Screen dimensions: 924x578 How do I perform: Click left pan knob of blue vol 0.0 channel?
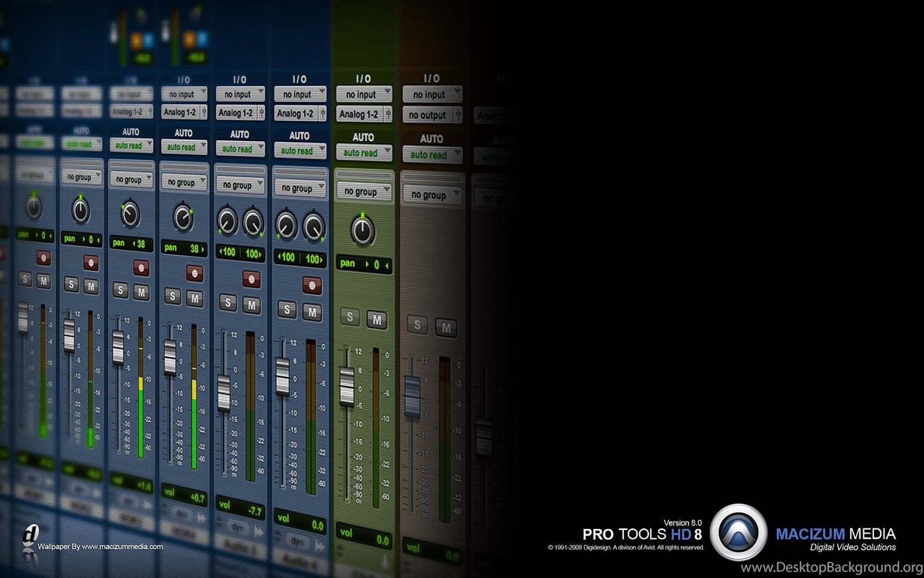[x=286, y=225]
